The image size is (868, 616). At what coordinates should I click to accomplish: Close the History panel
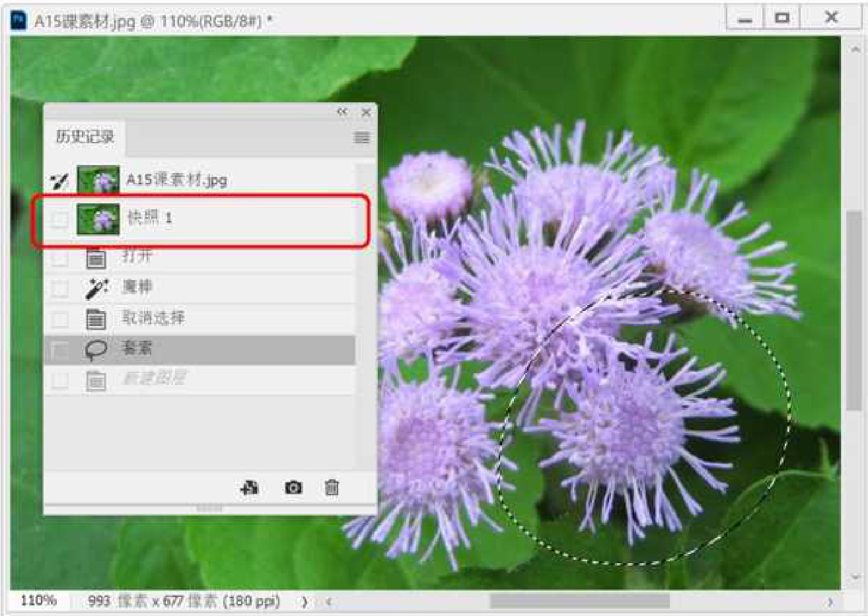pyautogui.click(x=366, y=113)
